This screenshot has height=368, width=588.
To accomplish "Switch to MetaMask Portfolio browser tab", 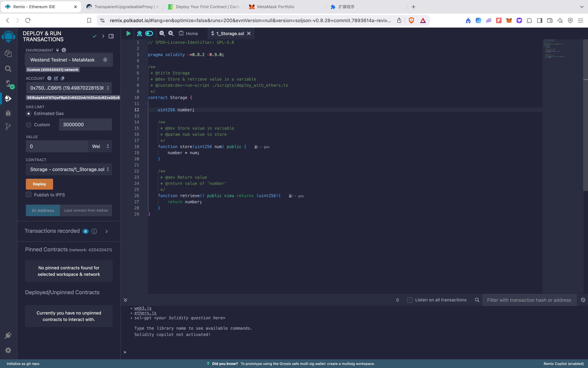I will (286, 7).
